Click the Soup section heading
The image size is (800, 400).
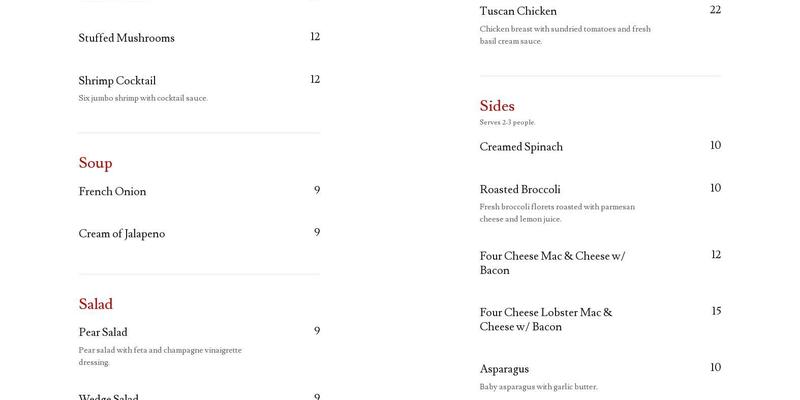click(95, 163)
